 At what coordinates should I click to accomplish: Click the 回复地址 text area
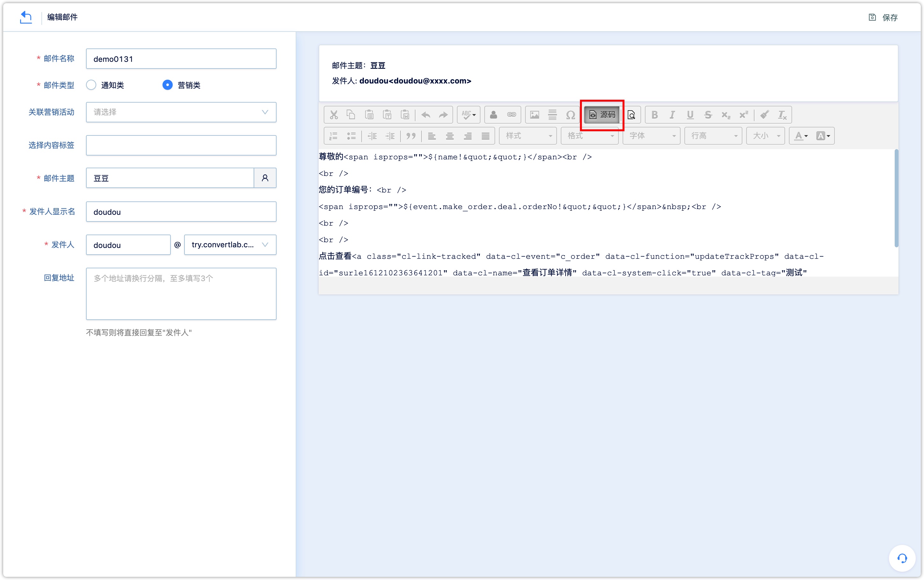[181, 294]
